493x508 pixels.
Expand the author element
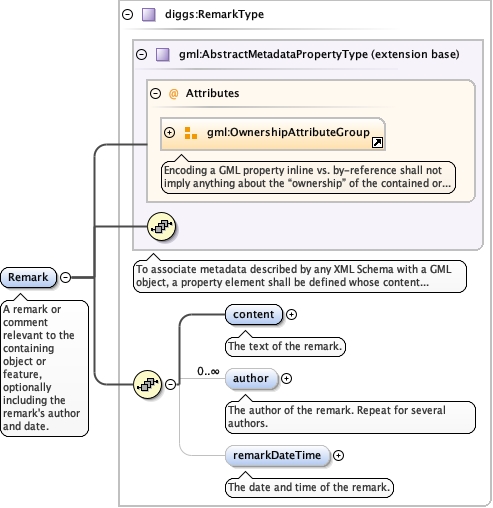(x=286, y=379)
